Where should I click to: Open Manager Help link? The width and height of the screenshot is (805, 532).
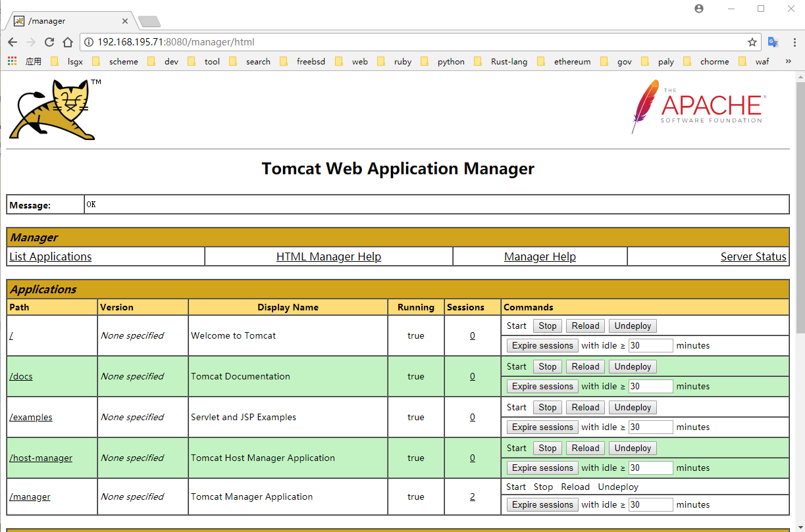click(540, 256)
